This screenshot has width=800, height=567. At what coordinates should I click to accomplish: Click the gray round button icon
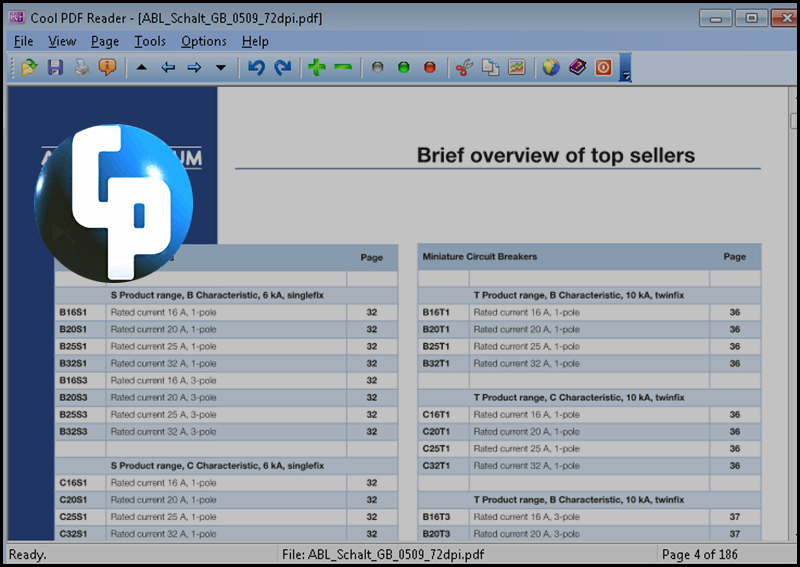[x=378, y=67]
